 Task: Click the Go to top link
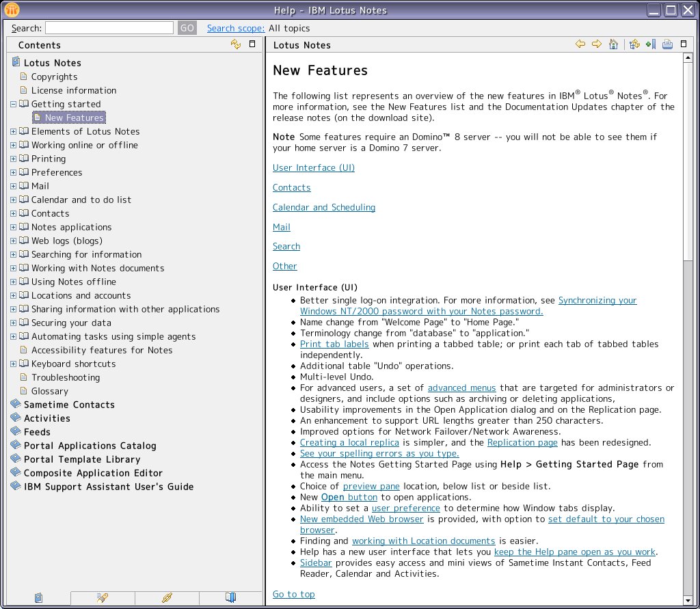pyautogui.click(x=294, y=594)
